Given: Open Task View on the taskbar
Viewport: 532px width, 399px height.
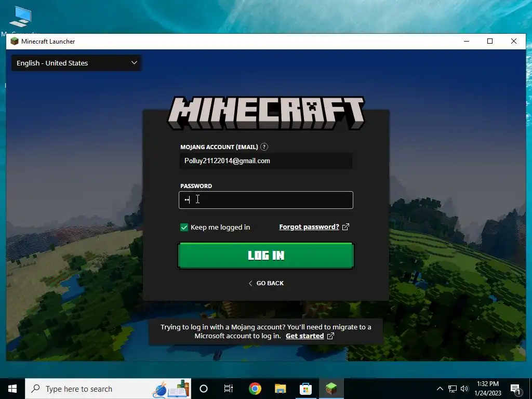Looking at the screenshot, I should coord(229,389).
